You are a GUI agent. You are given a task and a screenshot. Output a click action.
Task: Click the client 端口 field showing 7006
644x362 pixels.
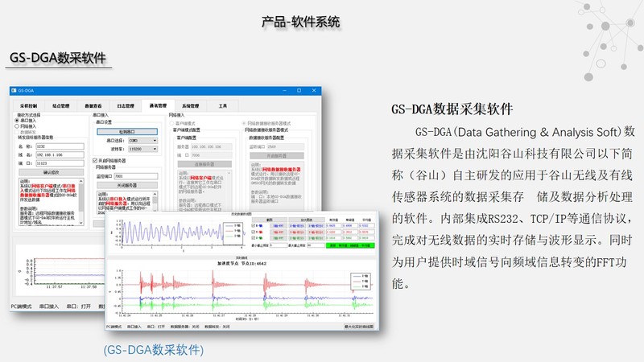211,155
